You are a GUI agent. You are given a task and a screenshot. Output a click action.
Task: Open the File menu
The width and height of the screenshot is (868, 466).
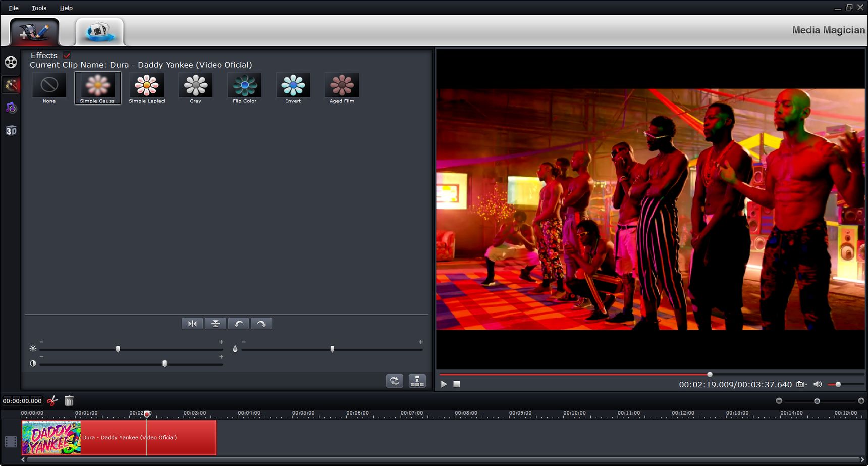[14, 8]
